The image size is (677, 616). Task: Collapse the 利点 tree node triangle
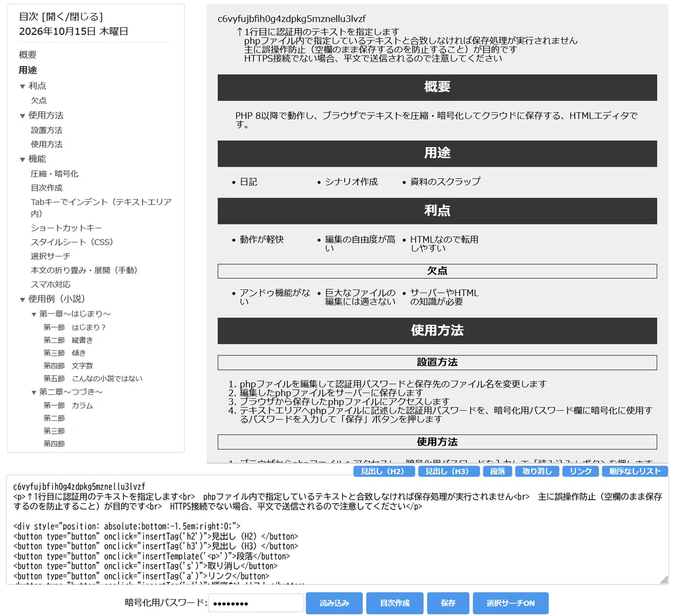pos(23,86)
